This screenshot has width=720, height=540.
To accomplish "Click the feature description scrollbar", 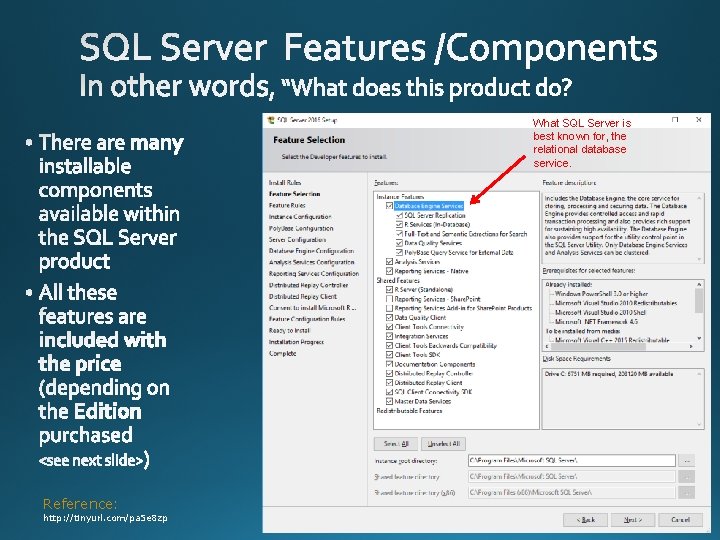I will (700, 228).
